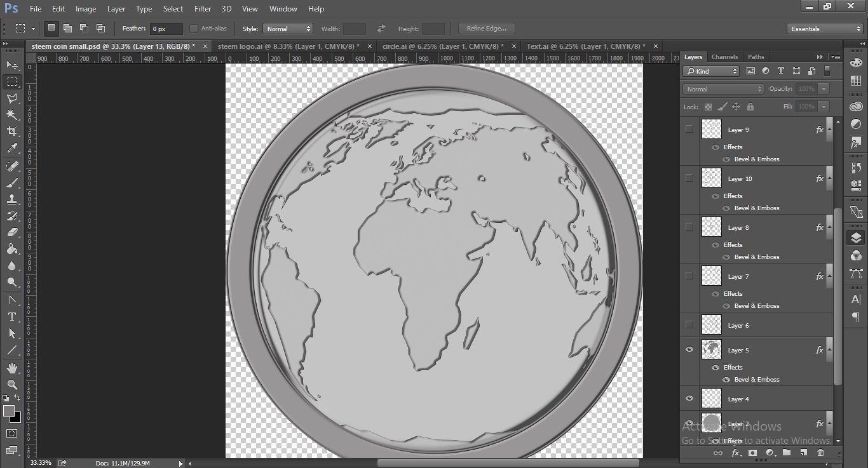Screen dimensions: 868x468
Task: Hide Layer 5 with eye icon
Action: coord(689,349)
